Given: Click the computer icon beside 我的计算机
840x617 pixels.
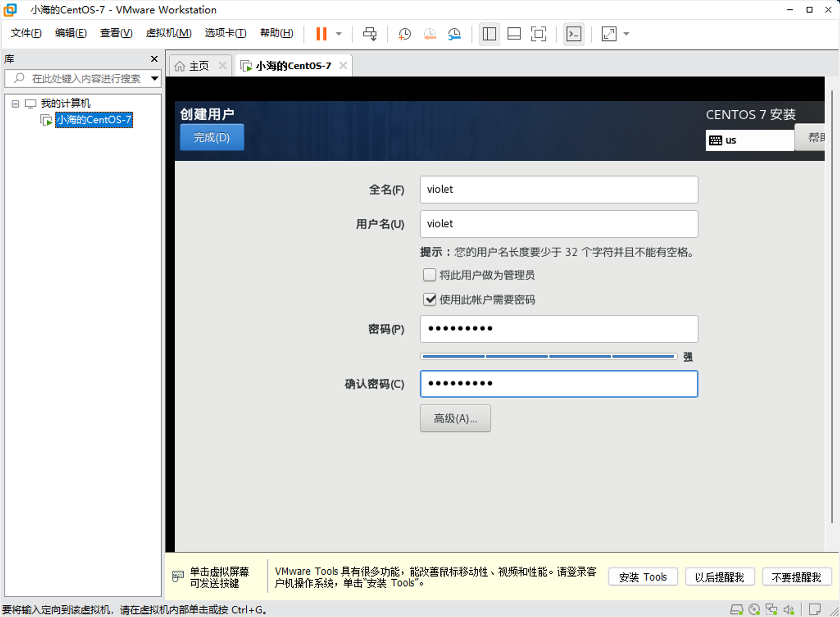Looking at the screenshot, I should tap(31, 104).
